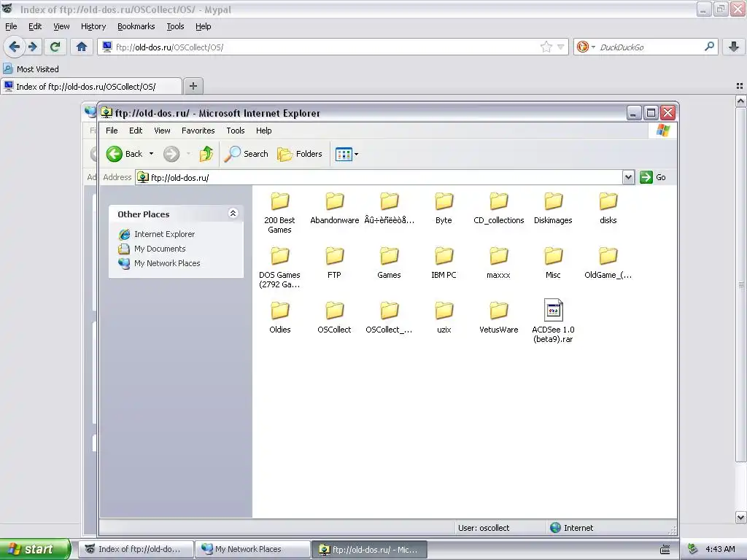
Task: Open the Most Visited bookmarks folder
Action: coord(31,69)
